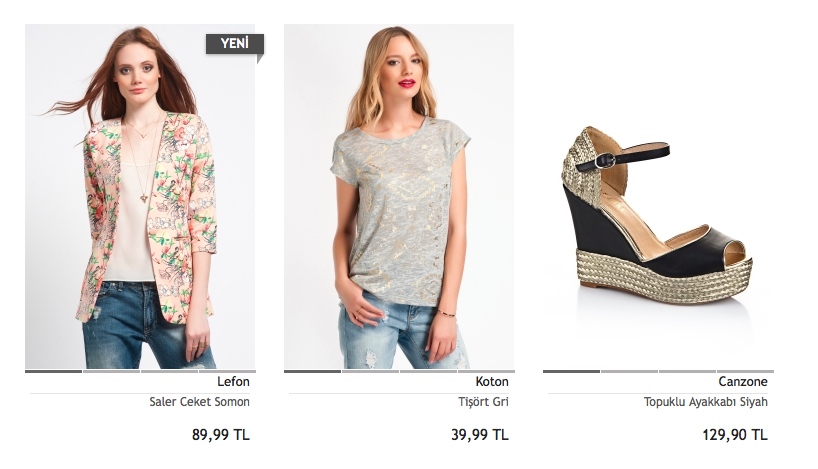
Task: Open the Saler Ceket Somon product title
Action: point(199,402)
